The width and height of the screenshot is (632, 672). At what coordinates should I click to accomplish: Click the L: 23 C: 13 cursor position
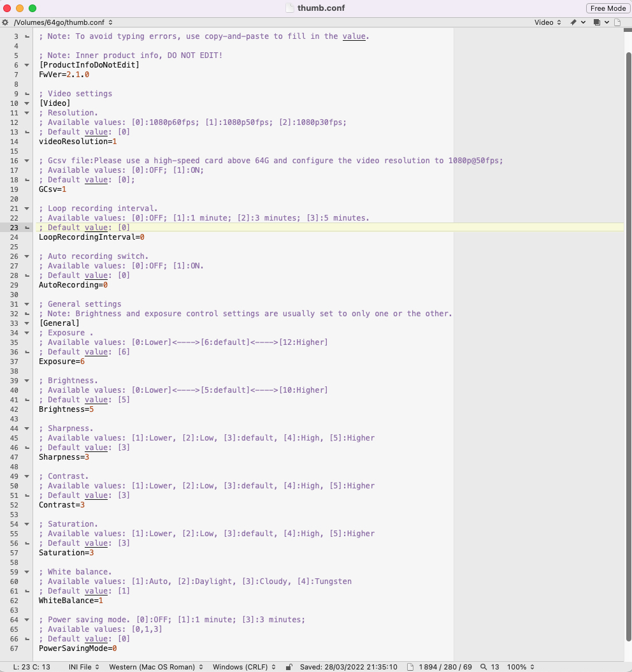32,667
